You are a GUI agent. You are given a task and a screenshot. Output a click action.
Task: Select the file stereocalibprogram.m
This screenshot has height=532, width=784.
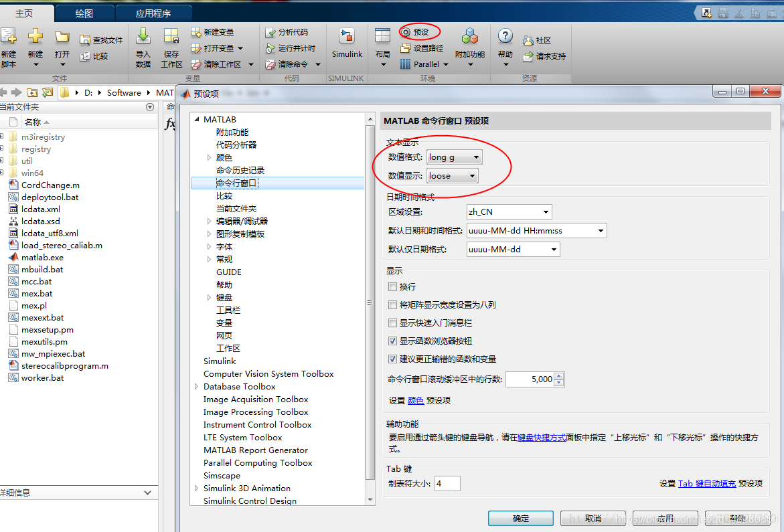point(64,365)
